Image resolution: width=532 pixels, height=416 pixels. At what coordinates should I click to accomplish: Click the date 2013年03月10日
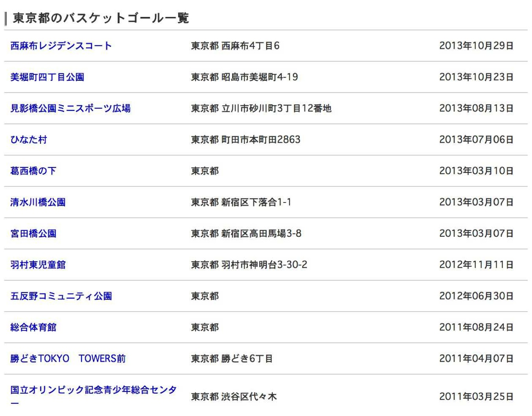click(476, 171)
